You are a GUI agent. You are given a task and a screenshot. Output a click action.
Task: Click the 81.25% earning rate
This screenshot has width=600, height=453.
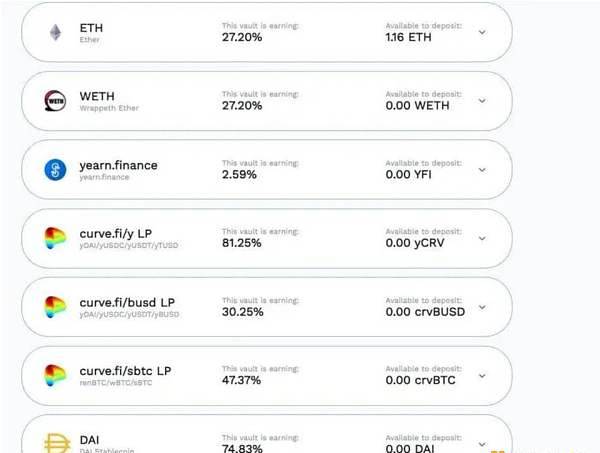tap(242, 243)
